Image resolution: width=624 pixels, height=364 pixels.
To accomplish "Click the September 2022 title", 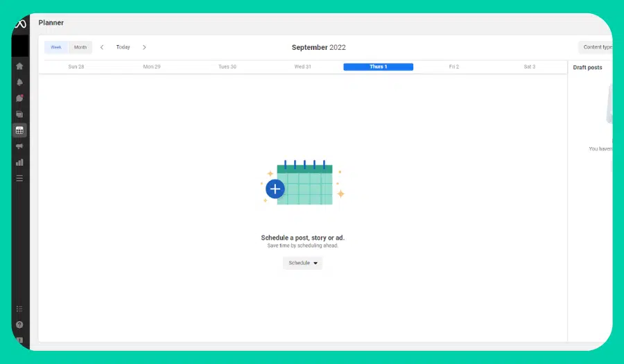I will coord(319,47).
